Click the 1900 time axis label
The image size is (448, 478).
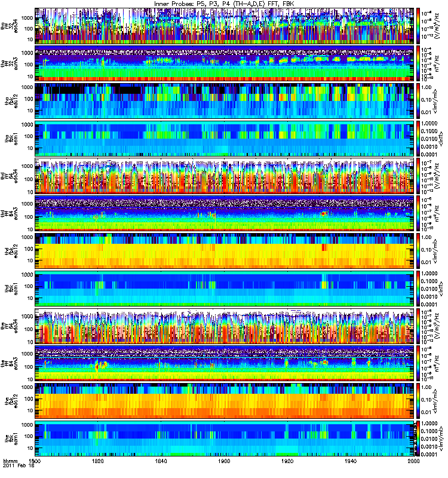coord(224,461)
